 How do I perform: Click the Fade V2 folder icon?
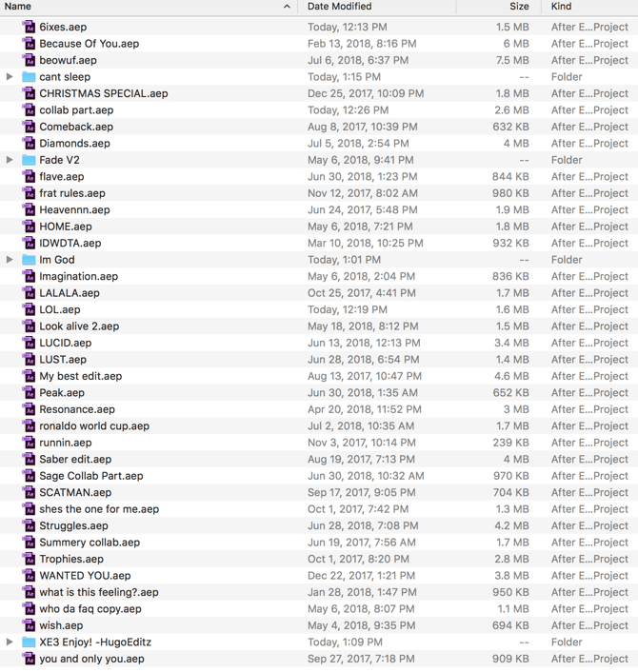click(29, 160)
